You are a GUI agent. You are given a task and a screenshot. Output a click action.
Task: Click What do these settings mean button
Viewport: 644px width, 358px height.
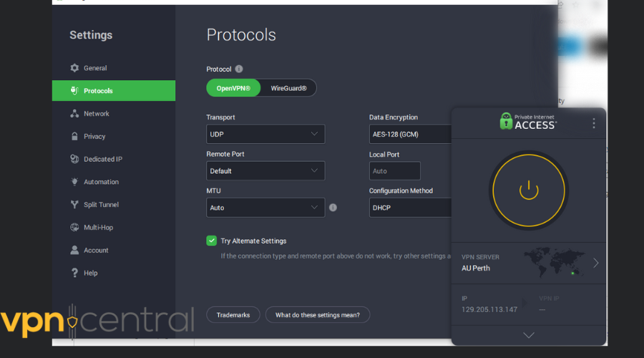coord(318,315)
